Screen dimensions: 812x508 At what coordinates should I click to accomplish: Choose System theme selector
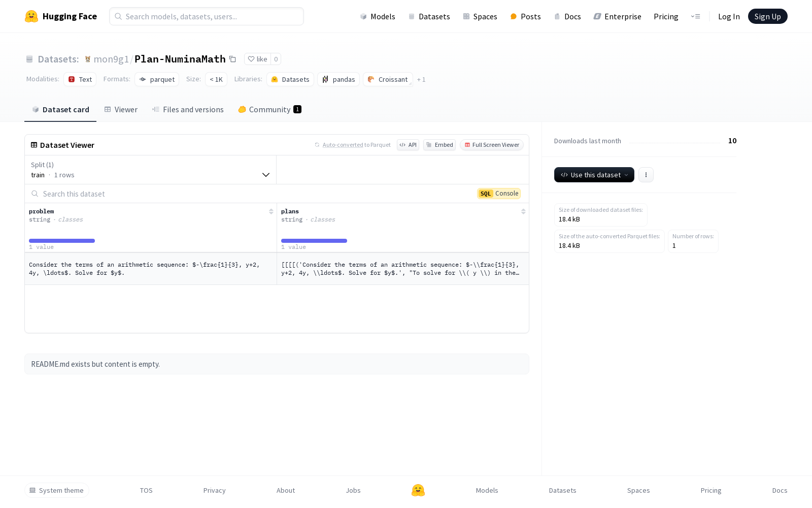(x=57, y=490)
